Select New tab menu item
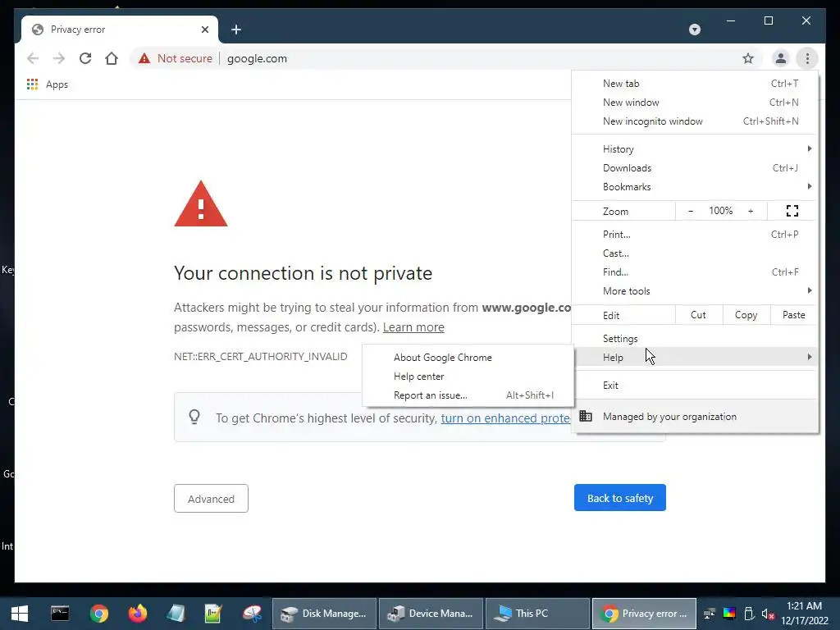 point(695,84)
